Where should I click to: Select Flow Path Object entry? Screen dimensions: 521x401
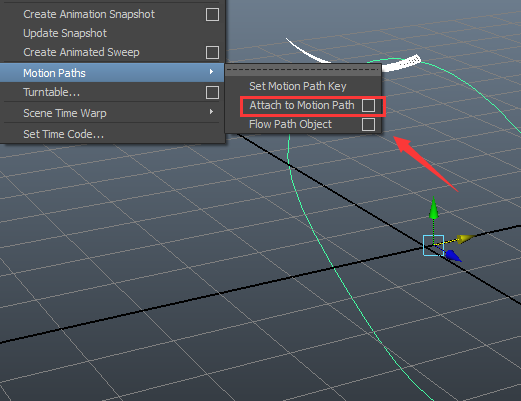coord(290,124)
